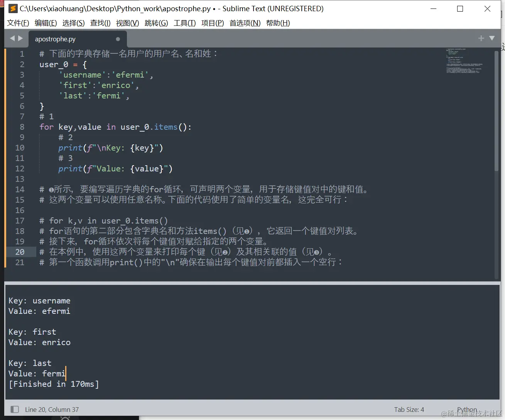Open the 文件(F) menu
This screenshot has height=420, width=505.
tap(18, 23)
